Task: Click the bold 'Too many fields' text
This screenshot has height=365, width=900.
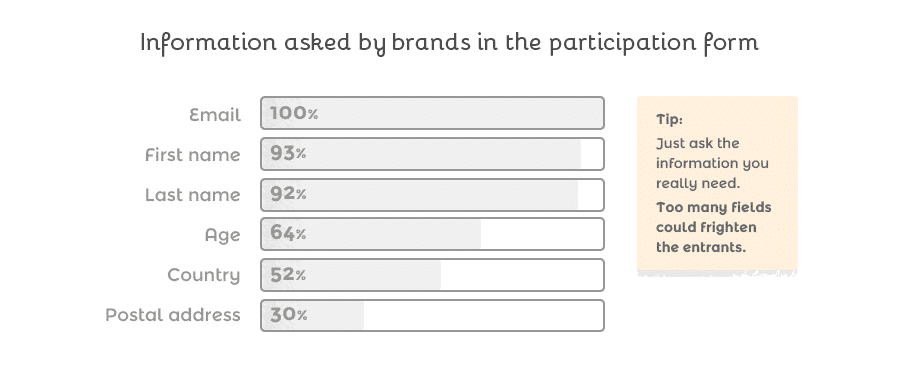Action: tap(713, 207)
